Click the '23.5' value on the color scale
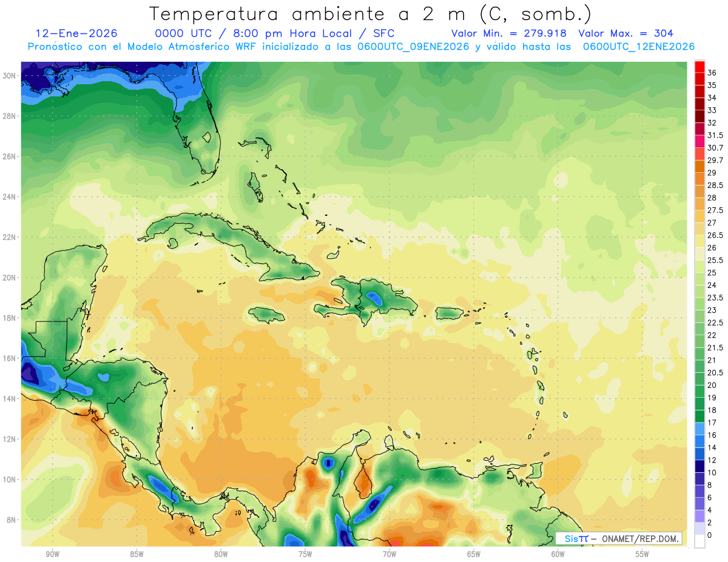 [x=715, y=298]
